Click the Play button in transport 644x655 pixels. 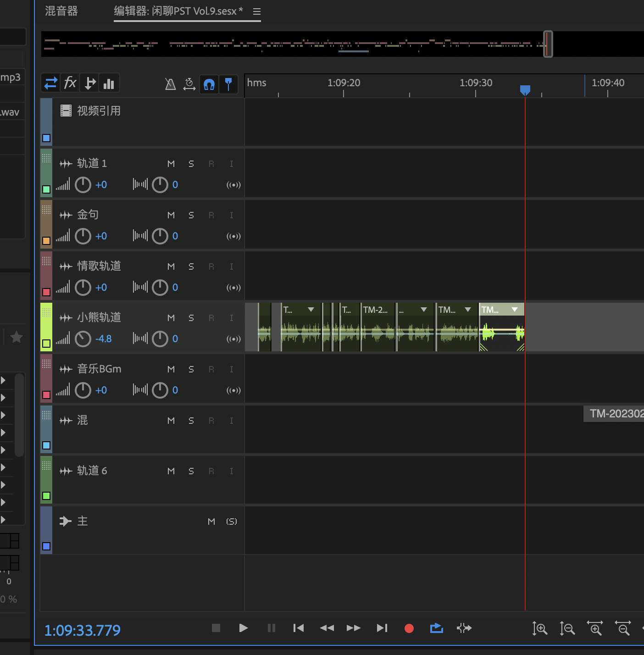click(x=244, y=628)
